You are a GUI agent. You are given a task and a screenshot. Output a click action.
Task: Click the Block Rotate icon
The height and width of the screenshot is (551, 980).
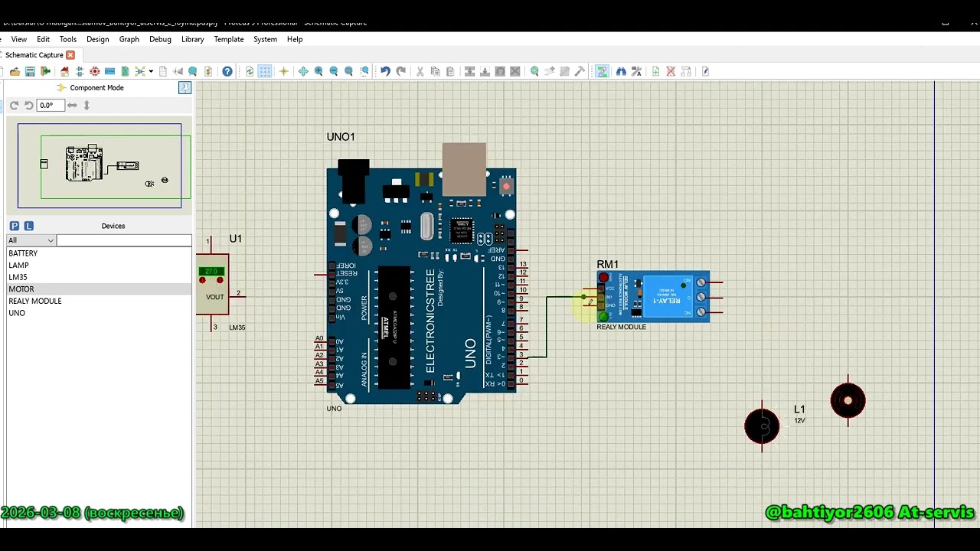coord(500,71)
